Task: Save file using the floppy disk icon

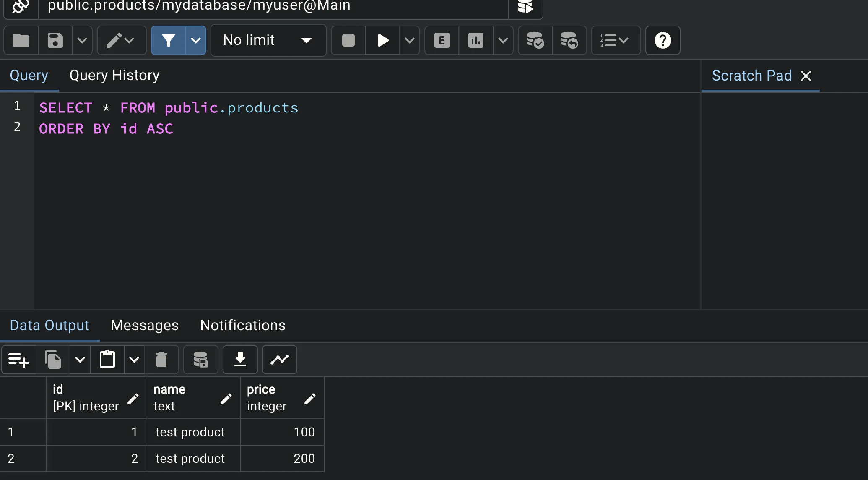Action: [x=55, y=40]
